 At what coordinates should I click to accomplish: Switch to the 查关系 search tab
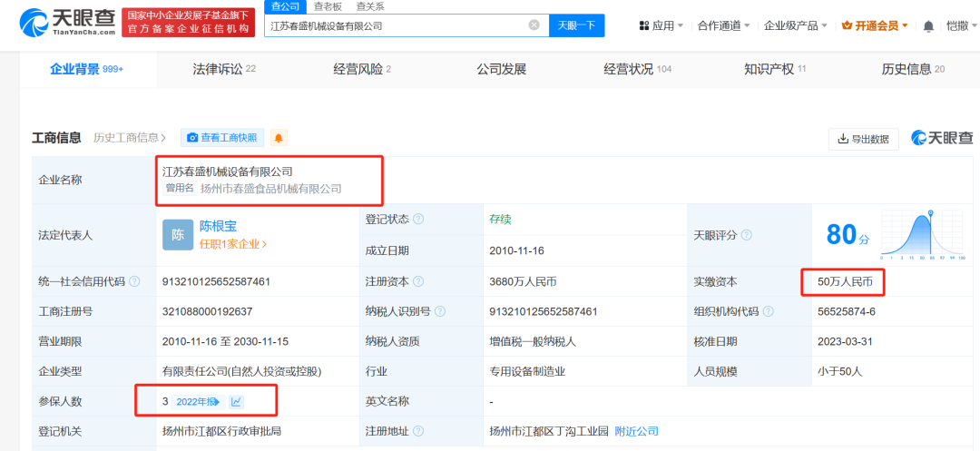coord(370,7)
